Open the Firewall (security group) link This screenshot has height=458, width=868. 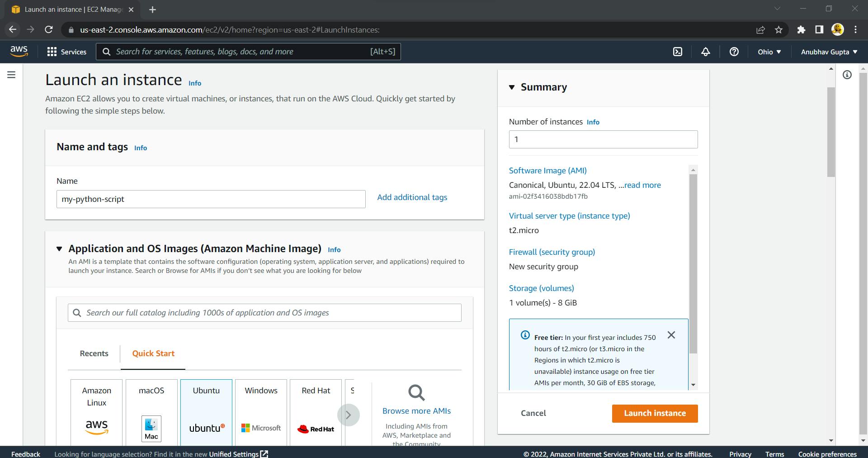pyautogui.click(x=552, y=252)
